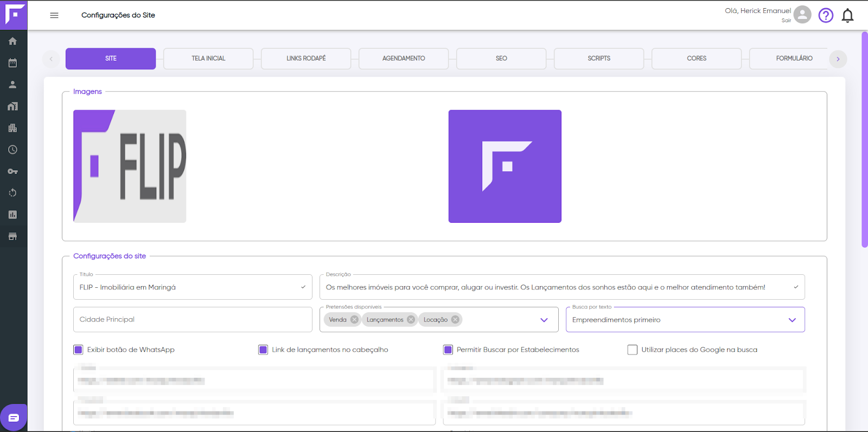This screenshot has width=868, height=432.
Task: Remove the Locação chip
Action: tap(455, 320)
